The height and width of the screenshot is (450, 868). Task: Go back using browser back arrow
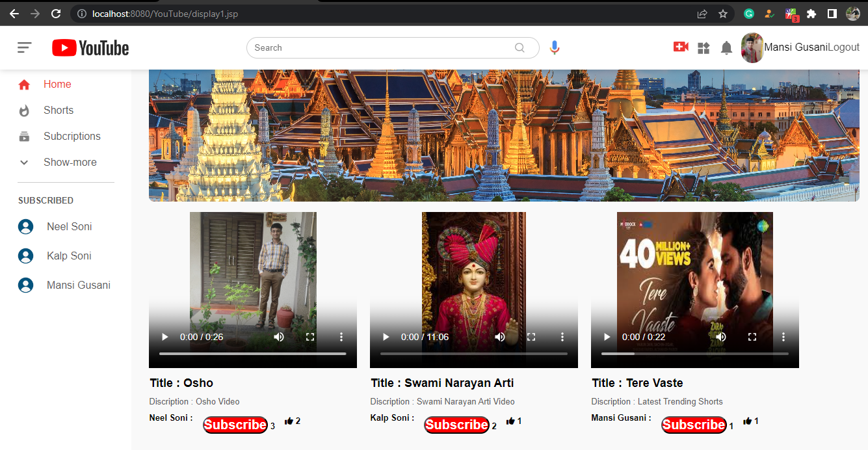coord(14,14)
